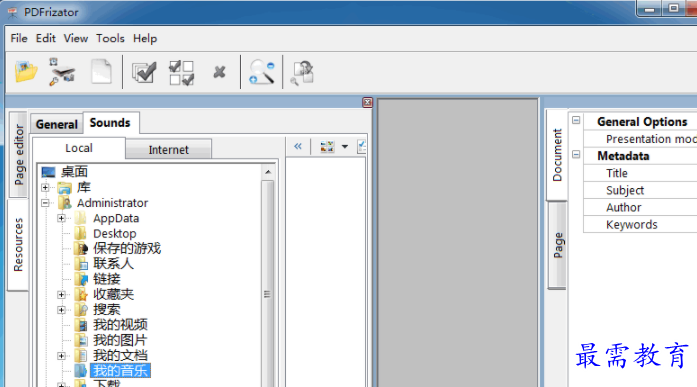Collapse the Administrator tree node
Viewport: 697px width, 387px height.
45,203
